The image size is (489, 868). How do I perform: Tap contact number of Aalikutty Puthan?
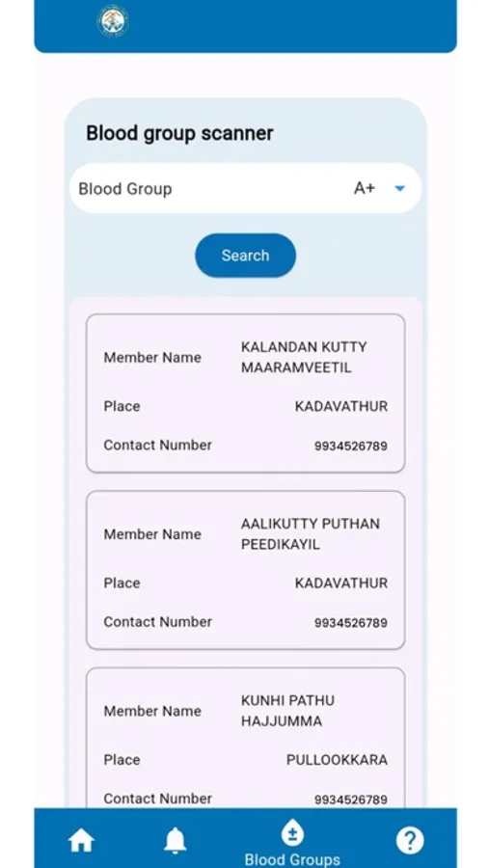350,623
